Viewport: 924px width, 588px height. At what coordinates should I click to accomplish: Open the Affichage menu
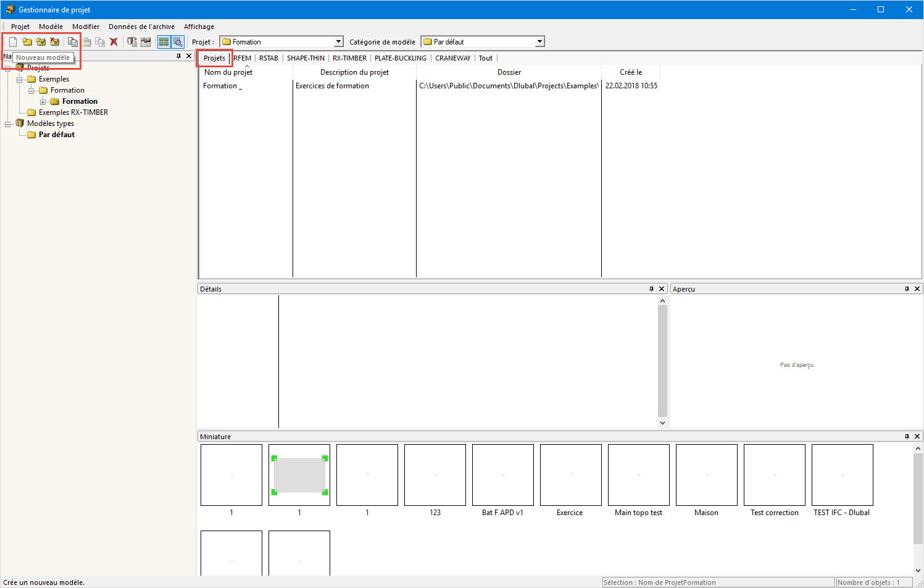point(199,27)
